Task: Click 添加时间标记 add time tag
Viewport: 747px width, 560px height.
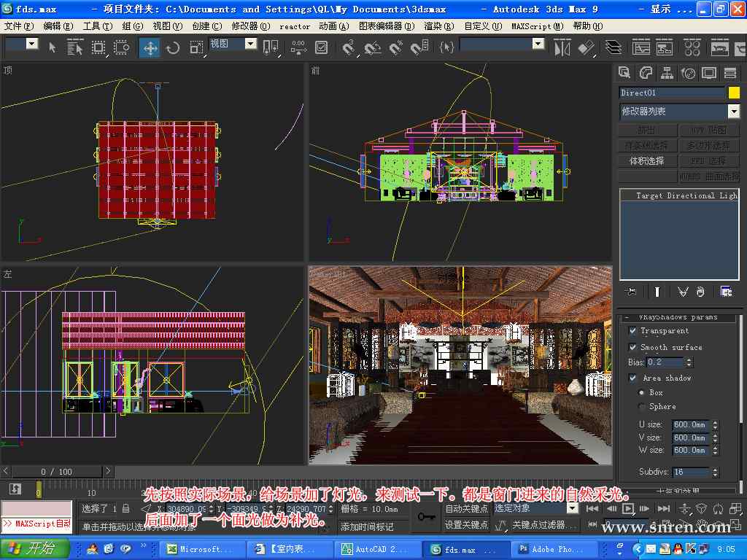Action: coord(368,526)
